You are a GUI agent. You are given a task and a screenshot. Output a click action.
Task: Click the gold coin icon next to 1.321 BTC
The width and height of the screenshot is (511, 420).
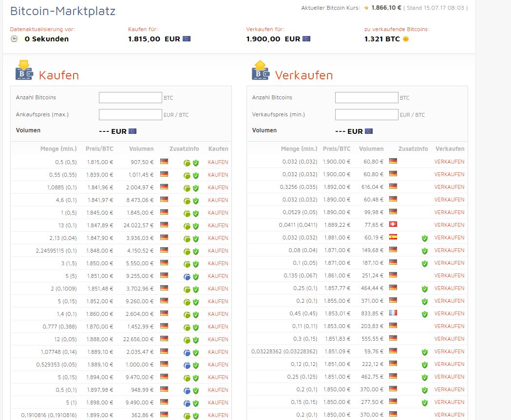[x=406, y=39]
